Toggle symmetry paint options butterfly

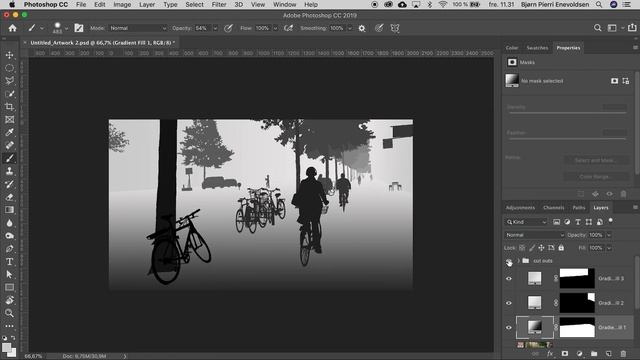(x=395, y=28)
